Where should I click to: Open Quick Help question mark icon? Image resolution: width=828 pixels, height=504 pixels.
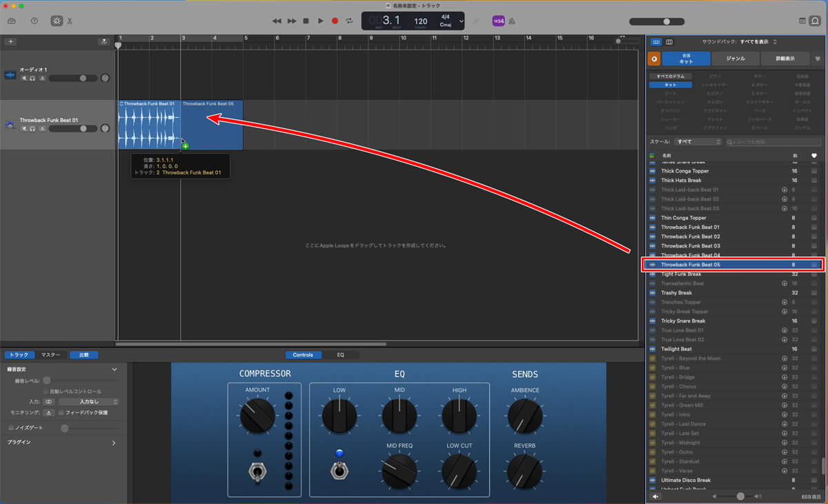click(x=34, y=21)
